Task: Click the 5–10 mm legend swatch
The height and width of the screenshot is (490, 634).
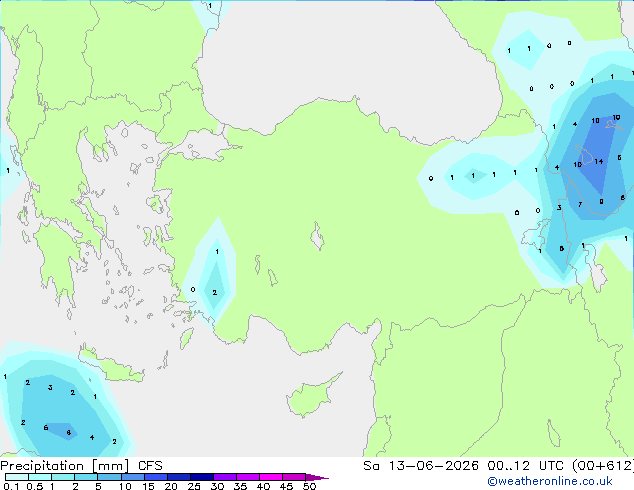Action: [109, 477]
